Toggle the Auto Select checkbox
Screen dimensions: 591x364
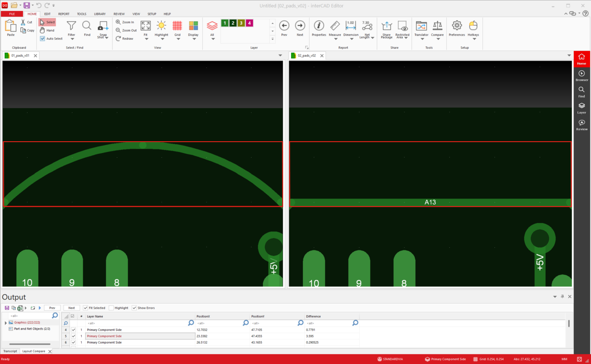click(43, 38)
